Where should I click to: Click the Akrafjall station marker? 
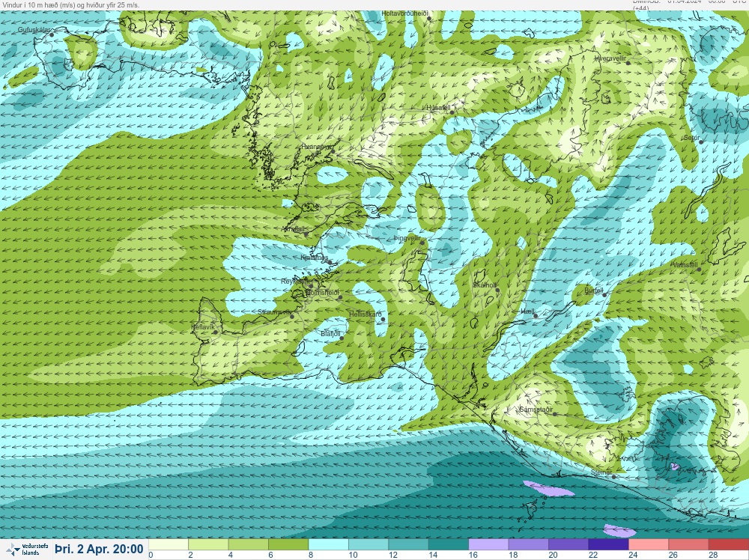click(x=306, y=234)
